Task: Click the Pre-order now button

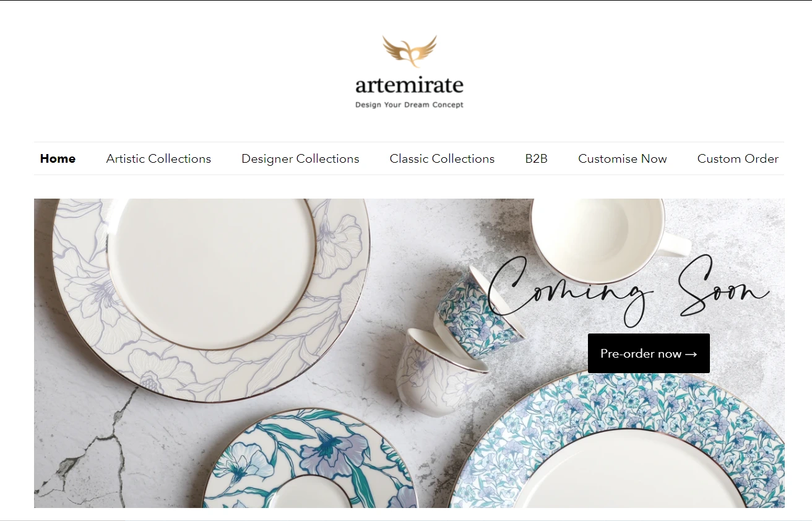Action: 649,353
